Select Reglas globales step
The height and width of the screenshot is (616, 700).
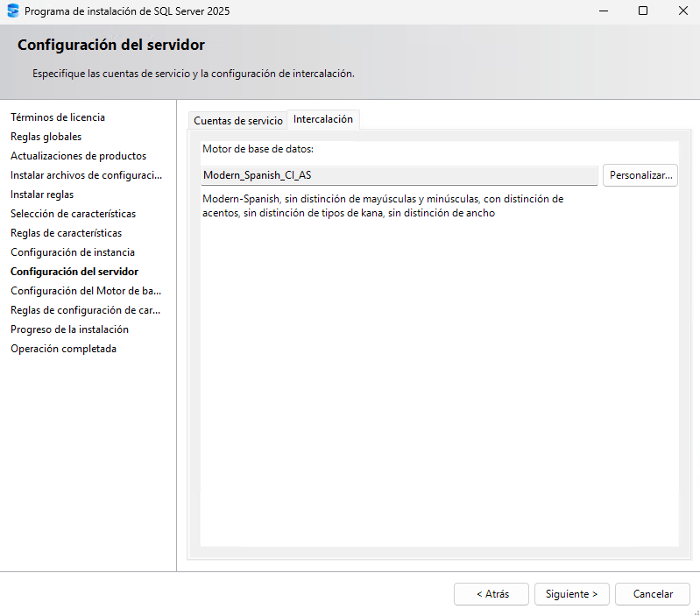click(46, 137)
